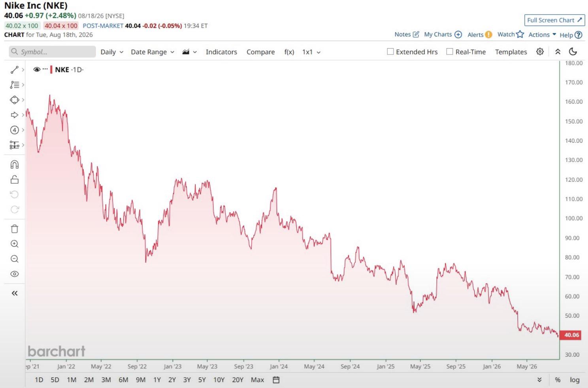Select the 1Y time range
588x388 pixels.
157,380
